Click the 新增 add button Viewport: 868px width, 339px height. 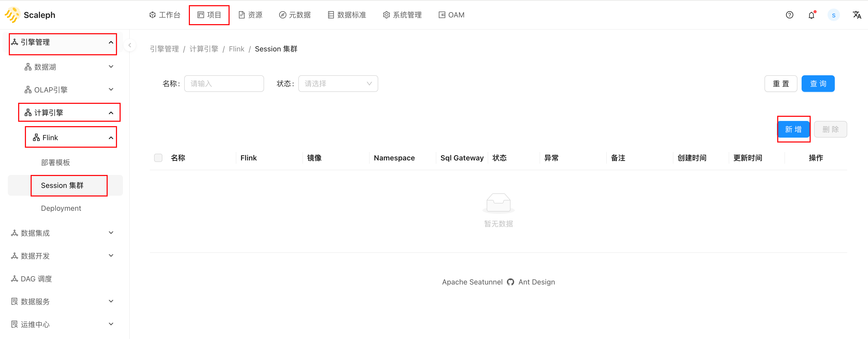793,129
